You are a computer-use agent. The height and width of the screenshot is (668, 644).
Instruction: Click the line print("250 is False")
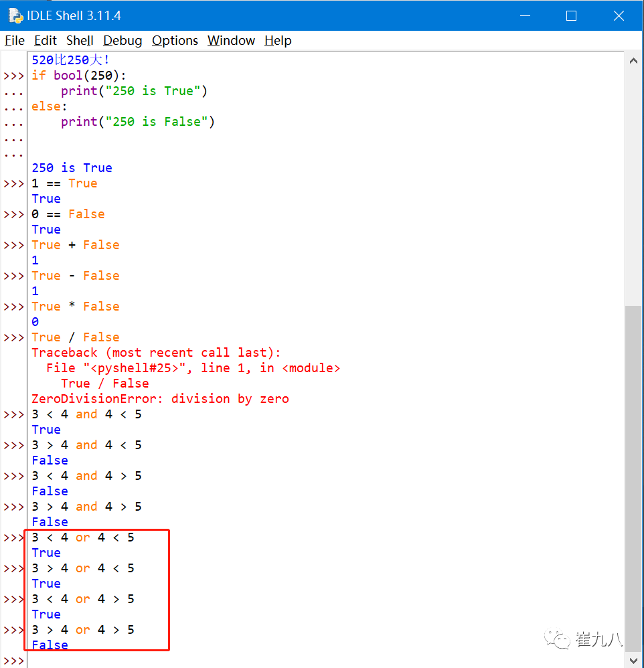tap(138, 122)
